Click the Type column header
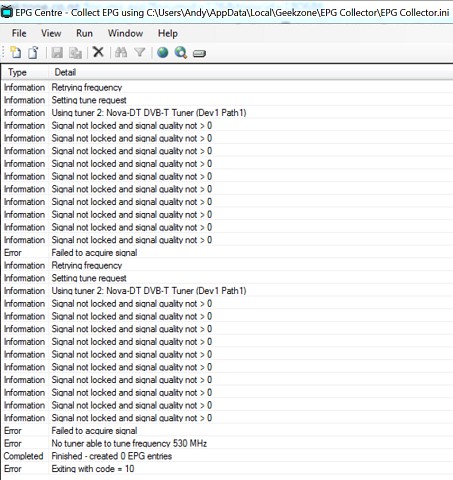This screenshot has height=480, width=453. click(x=25, y=72)
